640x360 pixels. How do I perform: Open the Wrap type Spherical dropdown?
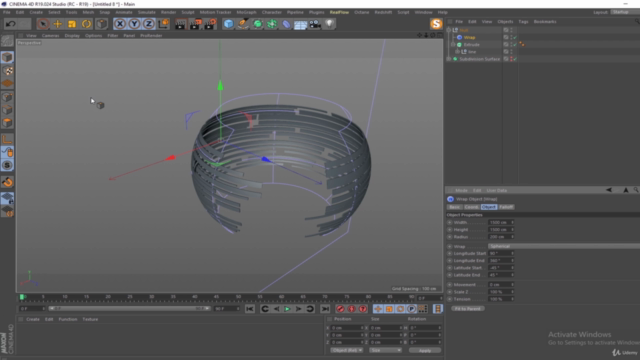point(564,246)
